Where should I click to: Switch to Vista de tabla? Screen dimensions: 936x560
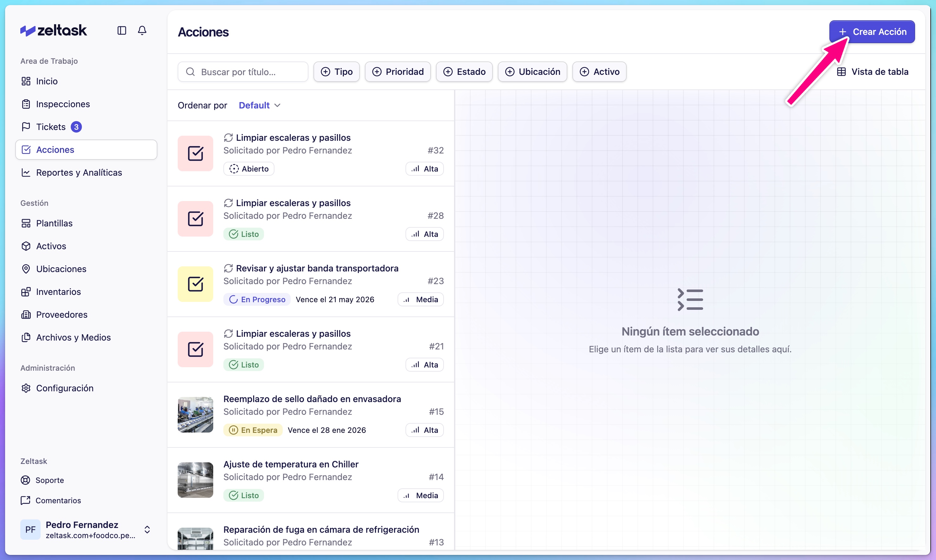873,71
